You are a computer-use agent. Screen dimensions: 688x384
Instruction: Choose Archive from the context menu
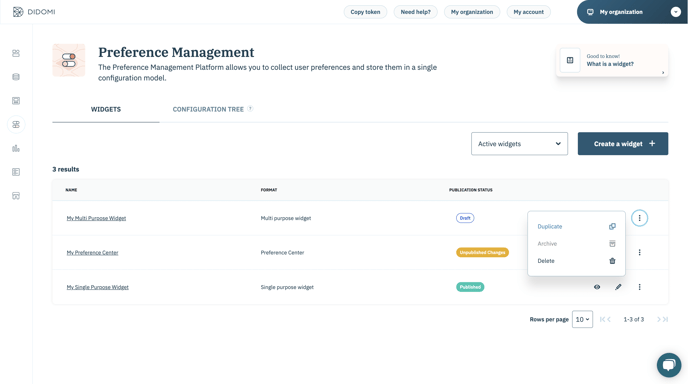point(576,244)
